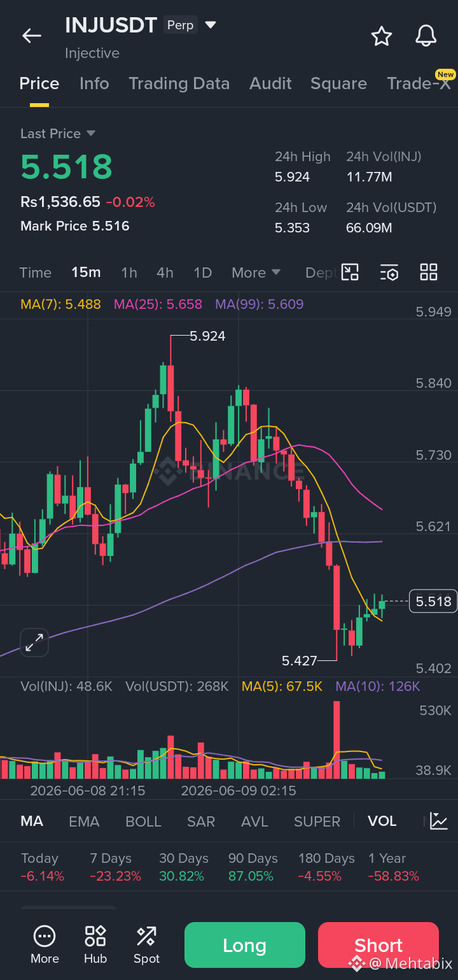
Task: Switch chart to 1h interval
Action: click(x=129, y=273)
